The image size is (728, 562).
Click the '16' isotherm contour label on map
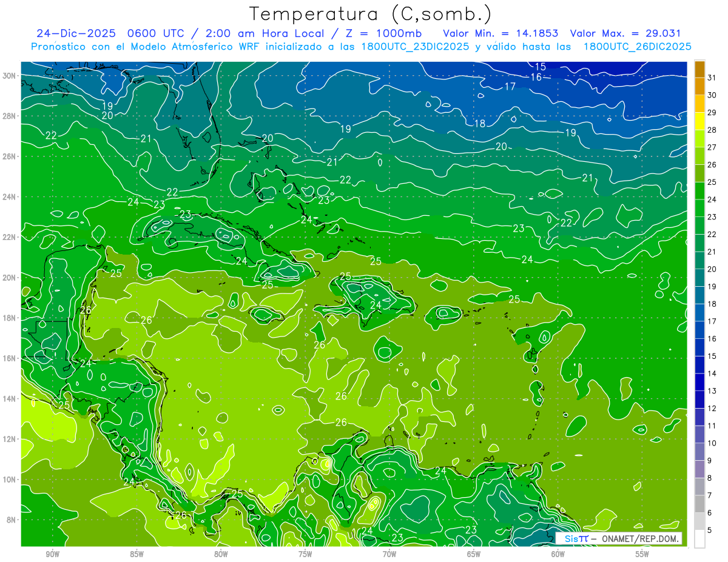point(536,77)
